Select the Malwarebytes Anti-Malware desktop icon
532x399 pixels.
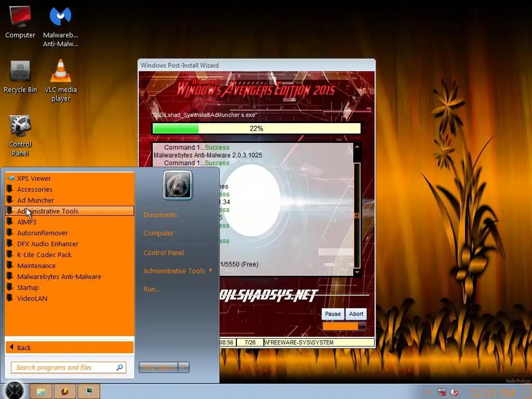[60, 26]
